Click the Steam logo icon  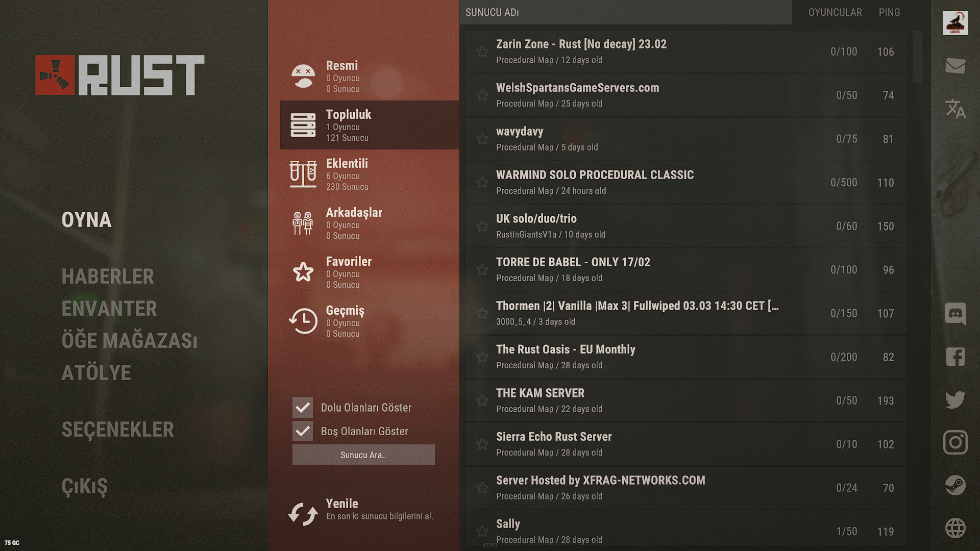coord(955,485)
